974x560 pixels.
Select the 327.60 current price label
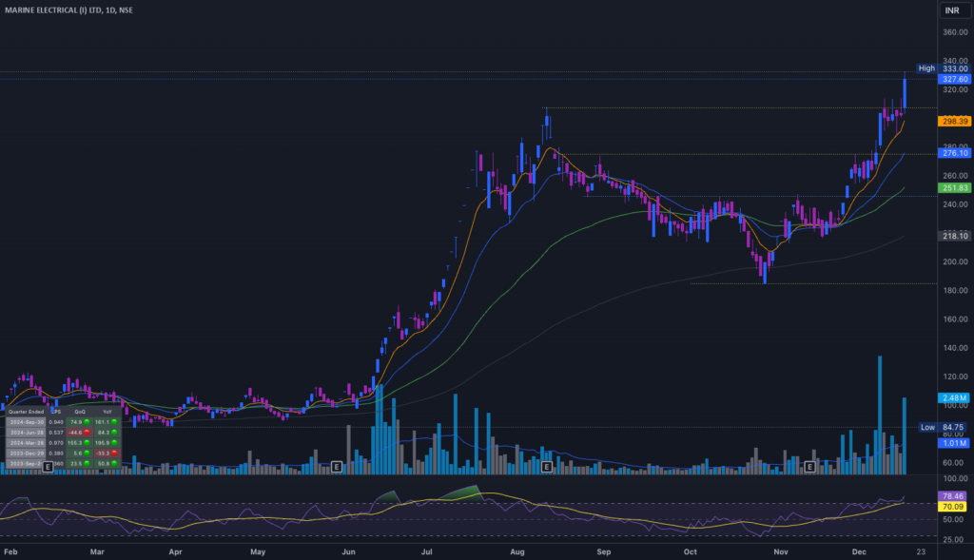tap(952, 80)
